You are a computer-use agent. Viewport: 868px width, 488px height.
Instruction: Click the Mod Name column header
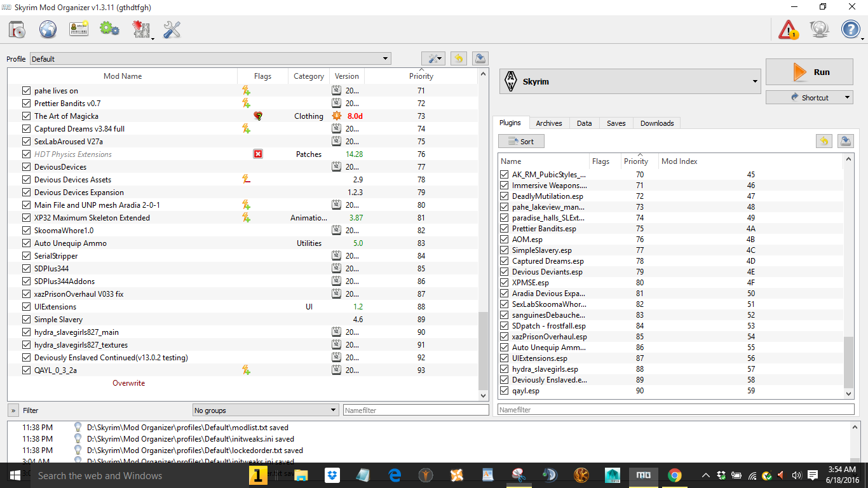[x=123, y=76]
